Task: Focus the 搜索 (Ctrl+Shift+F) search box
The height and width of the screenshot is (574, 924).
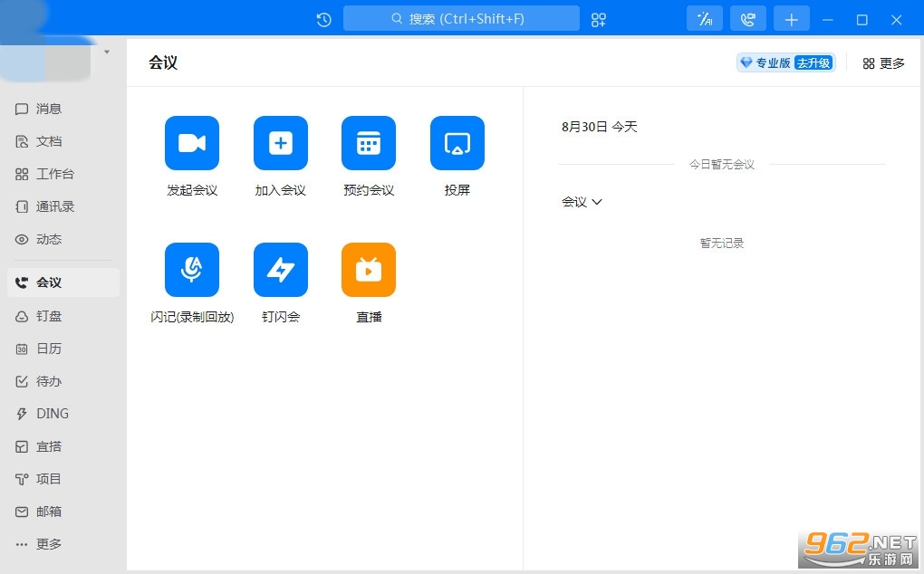Action: [461, 19]
